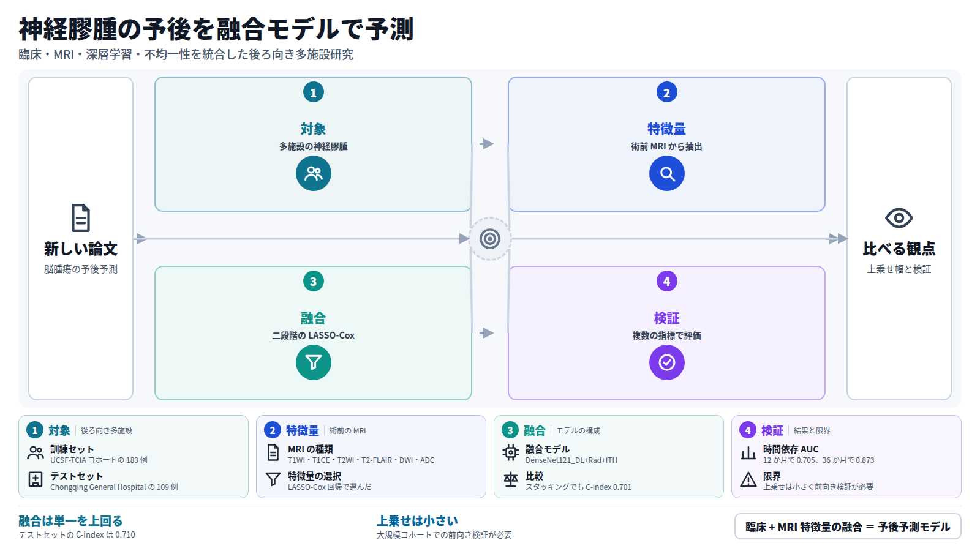The width and height of the screenshot is (980, 551).
Task: Click text 術前 MRI から抽出
Action: tap(667, 146)
